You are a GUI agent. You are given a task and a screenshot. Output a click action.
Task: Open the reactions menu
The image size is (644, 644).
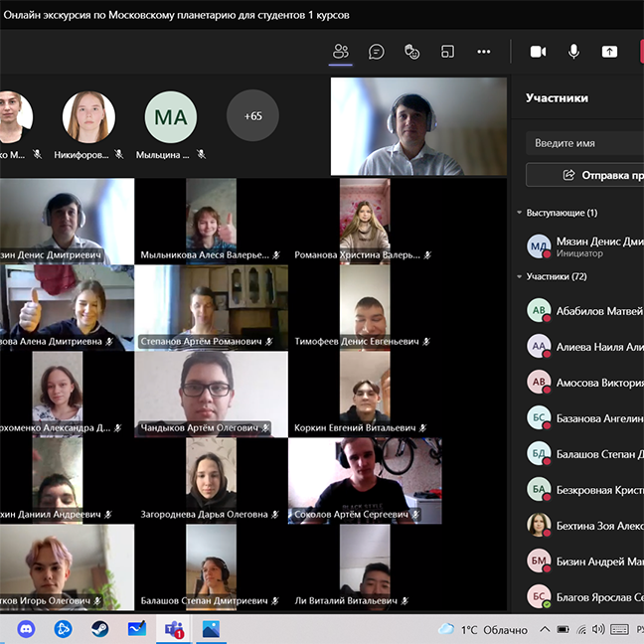pos(412,52)
